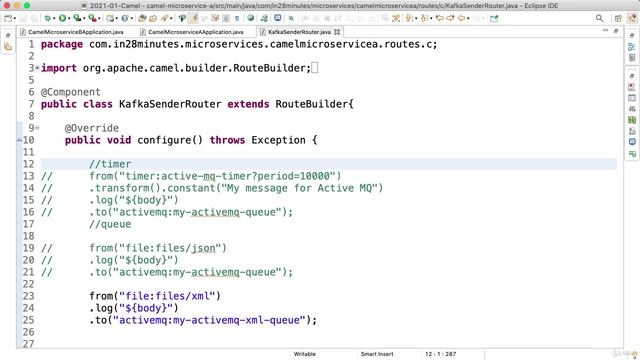Click the "file:files/xml" string on line 23
The image size is (640, 360).
pos(167,296)
